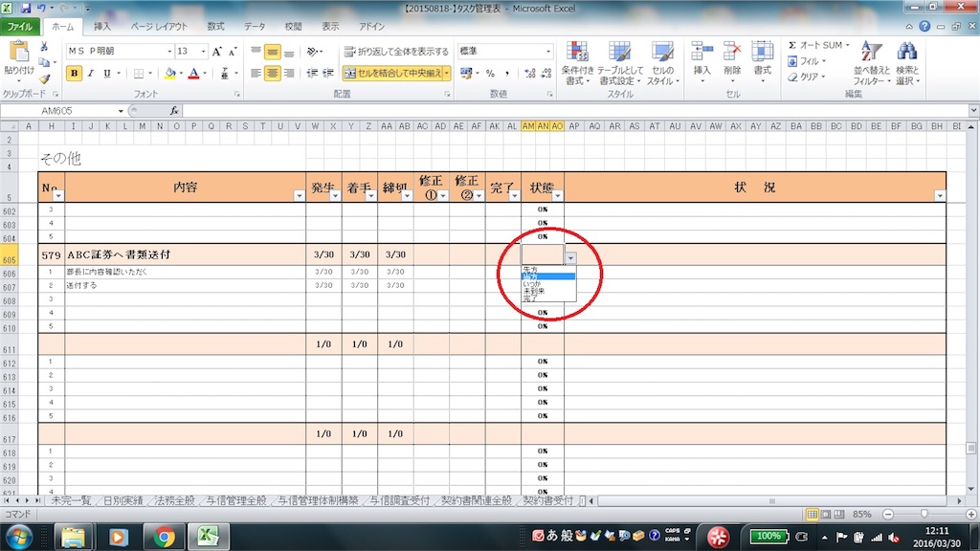Open the 状態 column filter dropdown
This screenshot has width=980, height=551.
coord(558,195)
